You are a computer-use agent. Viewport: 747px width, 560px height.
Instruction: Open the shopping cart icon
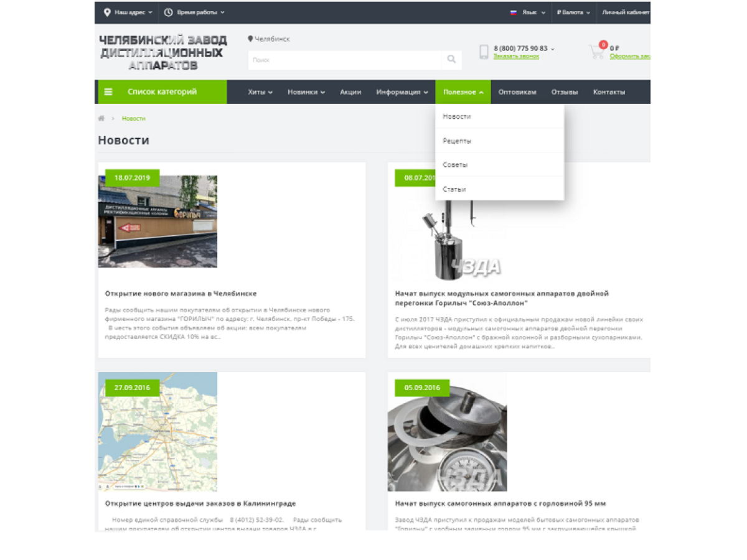click(597, 52)
